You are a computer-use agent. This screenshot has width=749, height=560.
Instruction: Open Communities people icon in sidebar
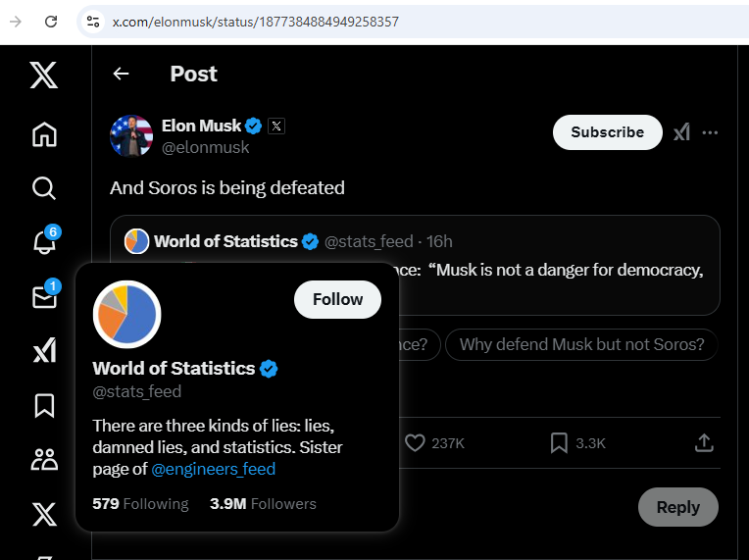click(44, 460)
